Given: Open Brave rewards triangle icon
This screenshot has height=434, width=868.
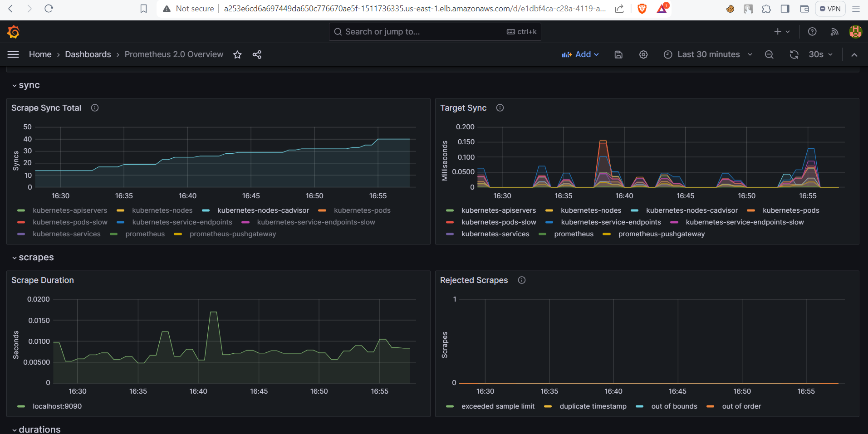Looking at the screenshot, I should pyautogui.click(x=662, y=8).
